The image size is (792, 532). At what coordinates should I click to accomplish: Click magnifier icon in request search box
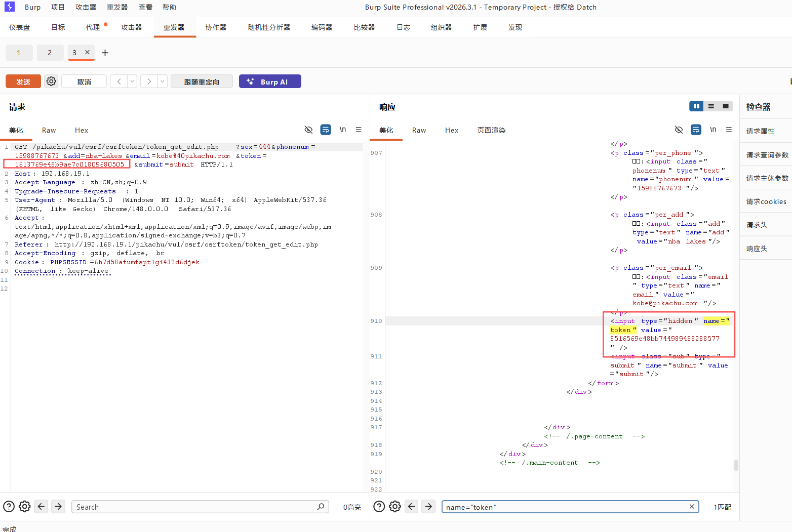(x=321, y=507)
